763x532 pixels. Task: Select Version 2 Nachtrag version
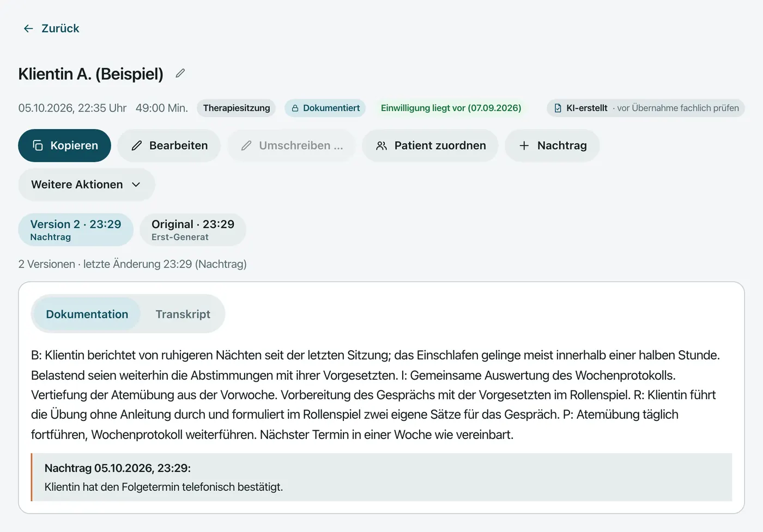76,230
